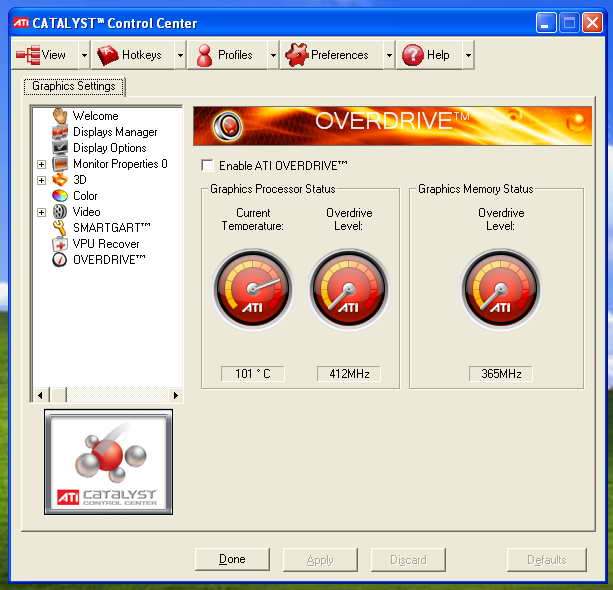Viewport: 613px width, 590px height.
Task: Open the Hotkeys dropdown arrow
Action: tap(180, 55)
